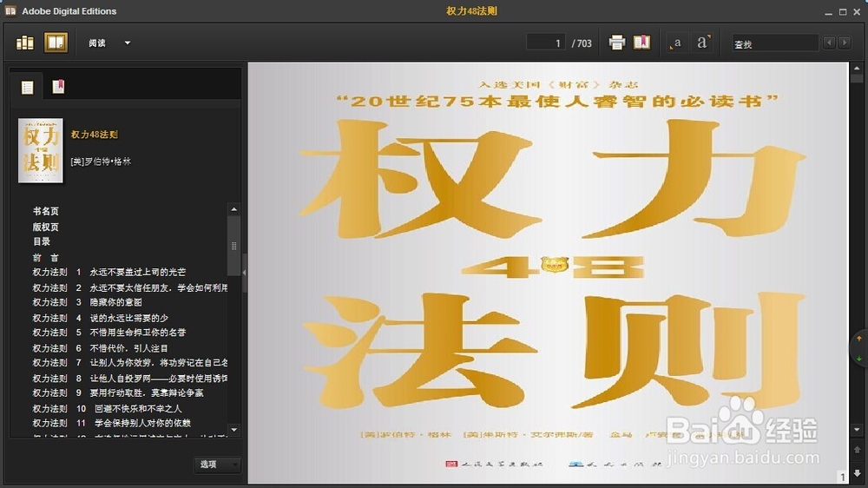Collapse the left navigation panel
The width and height of the screenshot is (868, 488).
244,273
